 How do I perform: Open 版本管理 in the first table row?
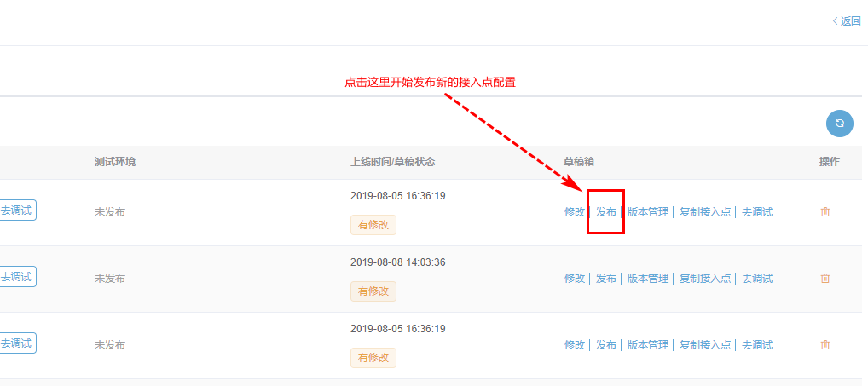(648, 212)
